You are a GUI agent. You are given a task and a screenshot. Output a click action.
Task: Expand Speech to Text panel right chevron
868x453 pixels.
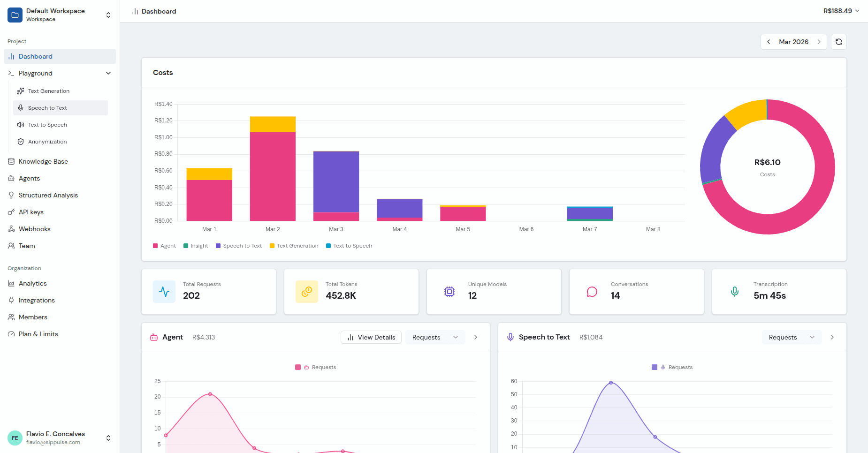(832, 337)
